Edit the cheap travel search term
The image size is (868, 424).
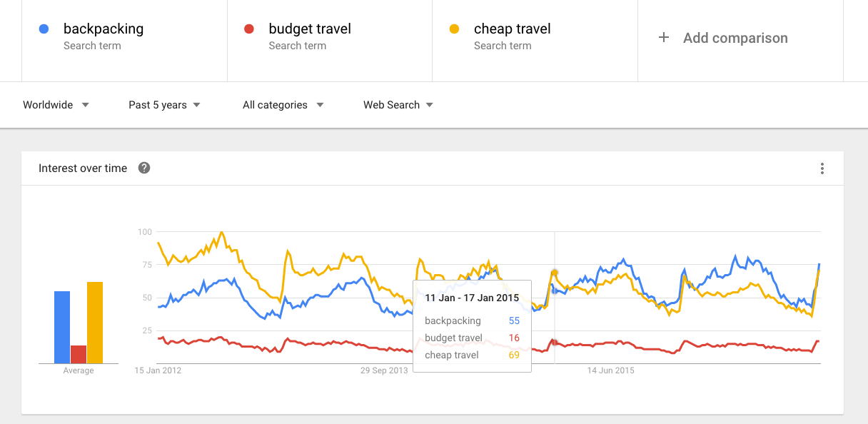tap(513, 29)
